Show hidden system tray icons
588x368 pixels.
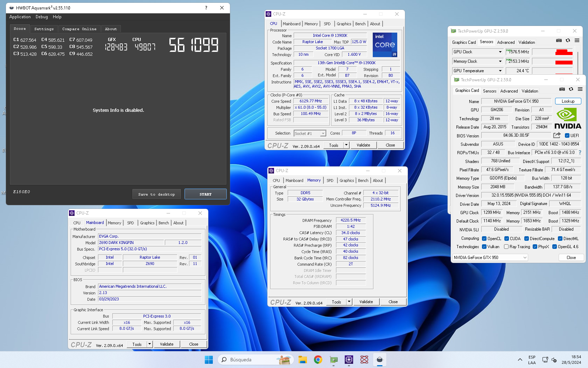pyautogui.click(x=520, y=360)
